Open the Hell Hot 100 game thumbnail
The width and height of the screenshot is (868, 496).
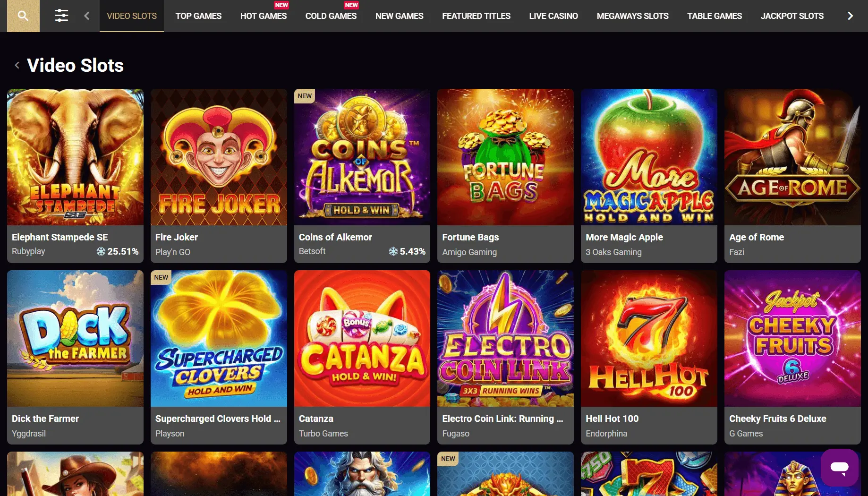click(x=649, y=338)
